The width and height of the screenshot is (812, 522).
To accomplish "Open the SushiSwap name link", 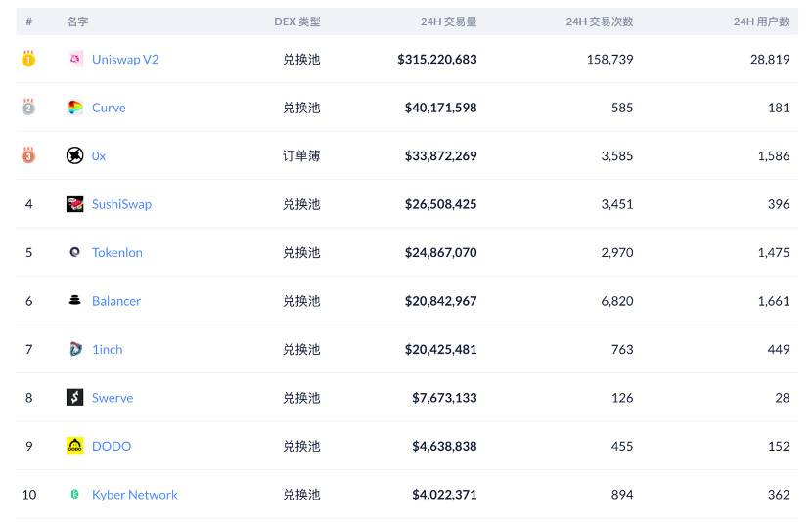I will 121,204.
